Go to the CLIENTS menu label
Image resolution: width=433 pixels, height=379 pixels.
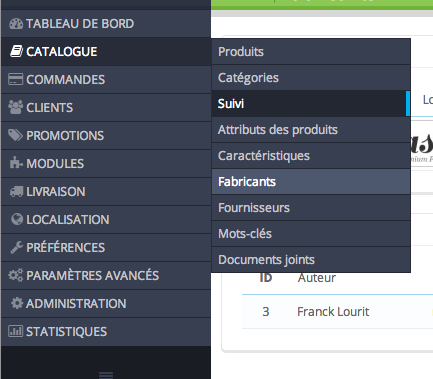pos(50,108)
